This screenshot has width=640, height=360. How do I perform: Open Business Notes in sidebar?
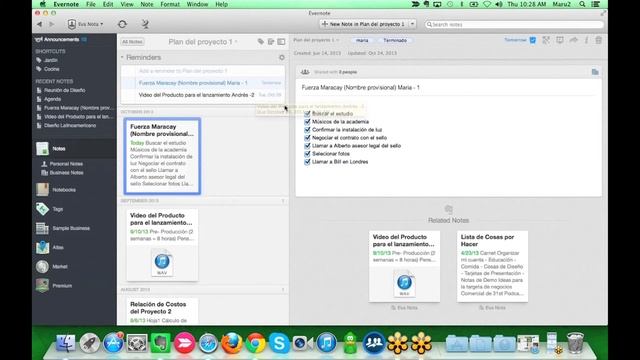[x=66, y=173]
